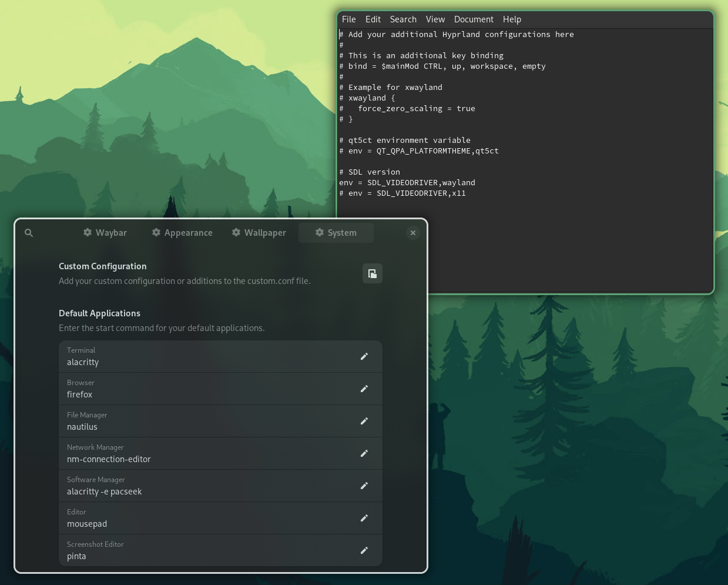
Task: Open the Edit menu
Action: pos(373,19)
